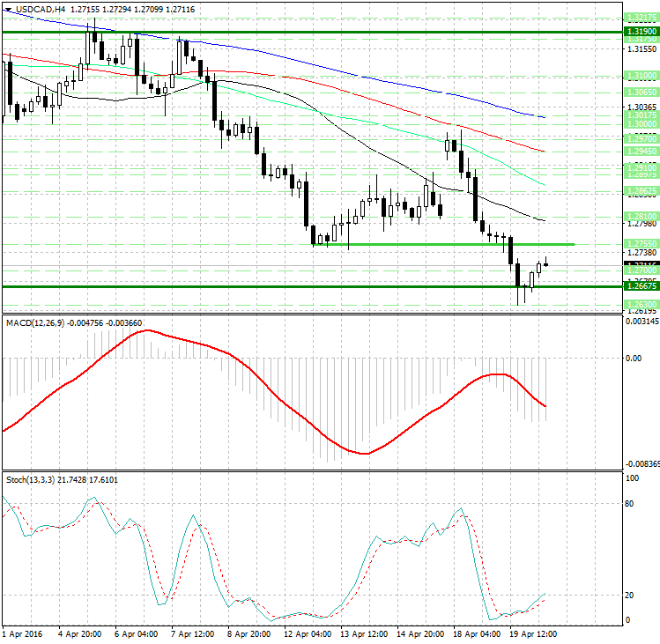Click the 1.28100 price level label
The width and height of the screenshot is (660, 644).
click(639, 215)
